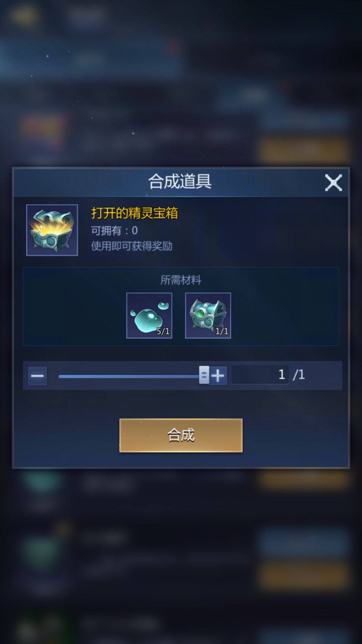Tap the 所需材料 section label

click(181, 280)
